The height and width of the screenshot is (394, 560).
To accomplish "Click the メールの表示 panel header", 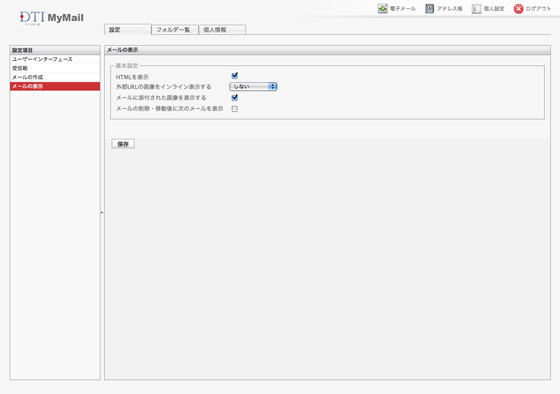I will point(328,50).
